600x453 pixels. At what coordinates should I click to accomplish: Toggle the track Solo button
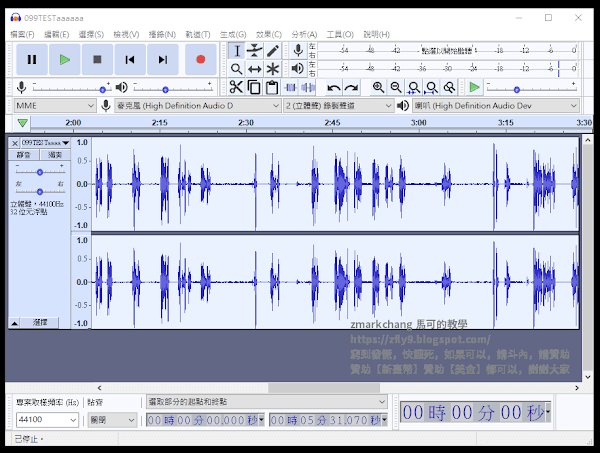click(x=55, y=155)
